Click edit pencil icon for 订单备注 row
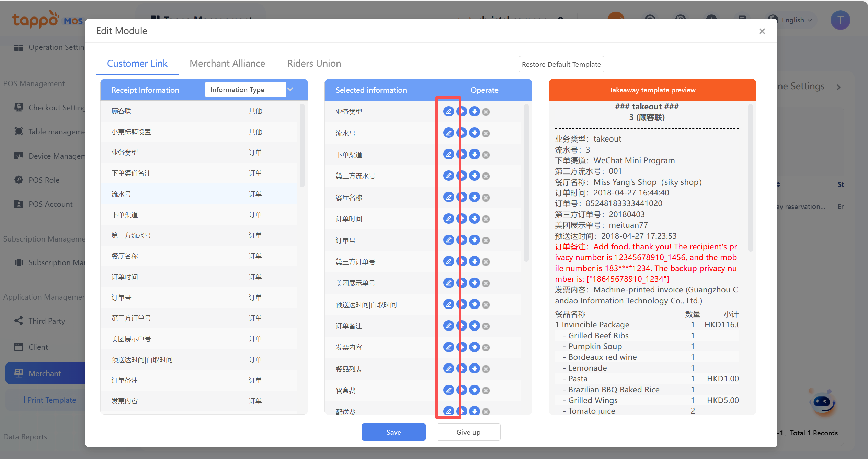Viewport: 868px width, 459px height. pyautogui.click(x=448, y=326)
